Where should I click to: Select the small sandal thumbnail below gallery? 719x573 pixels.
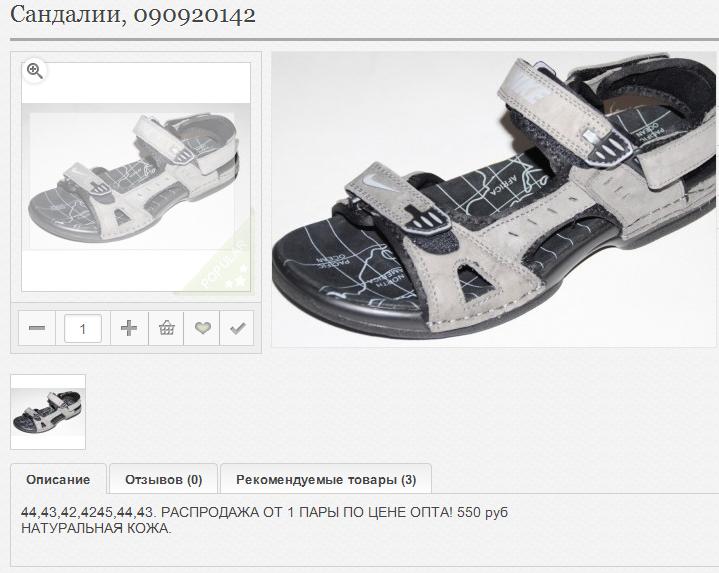[x=48, y=412]
